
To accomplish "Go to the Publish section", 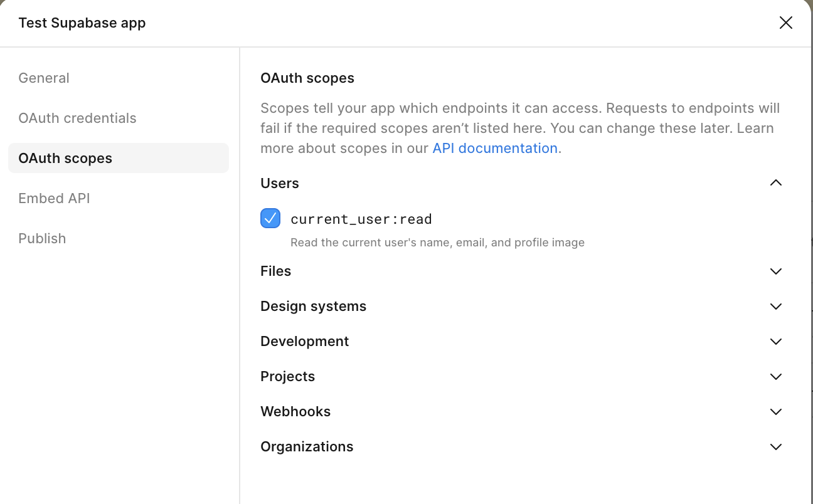I will point(42,238).
